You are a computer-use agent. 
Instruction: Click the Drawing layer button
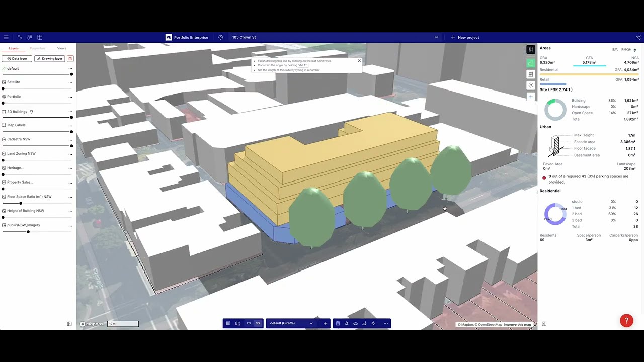click(49, 58)
